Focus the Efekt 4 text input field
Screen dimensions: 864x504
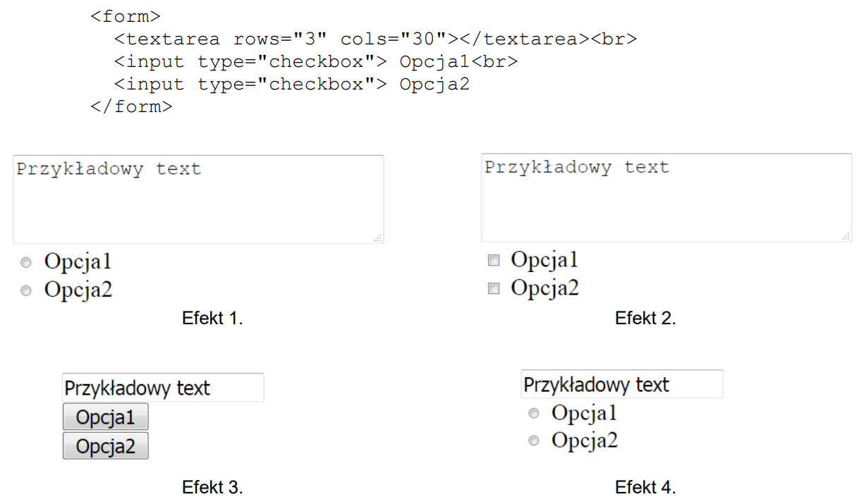(621, 384)
